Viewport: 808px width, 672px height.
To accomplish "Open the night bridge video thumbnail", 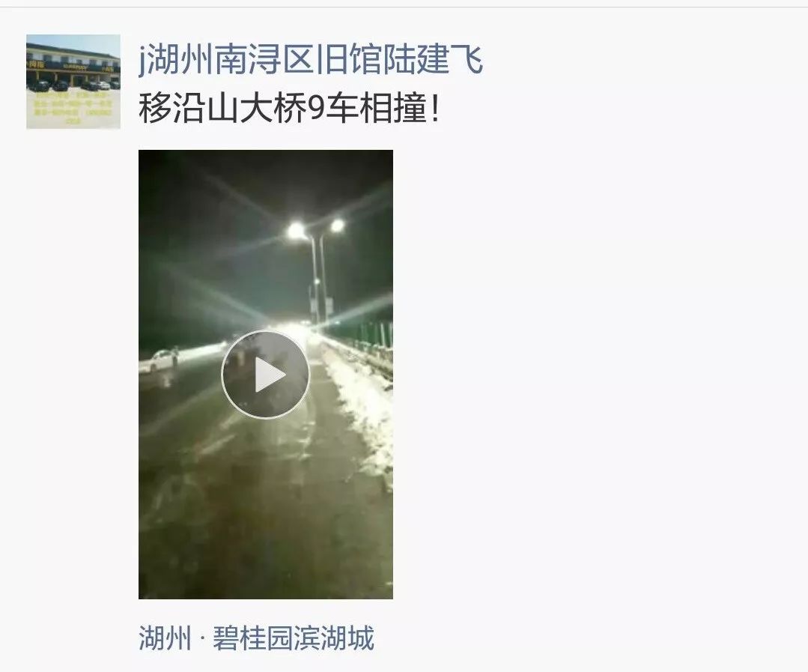I will pos(265,375).
